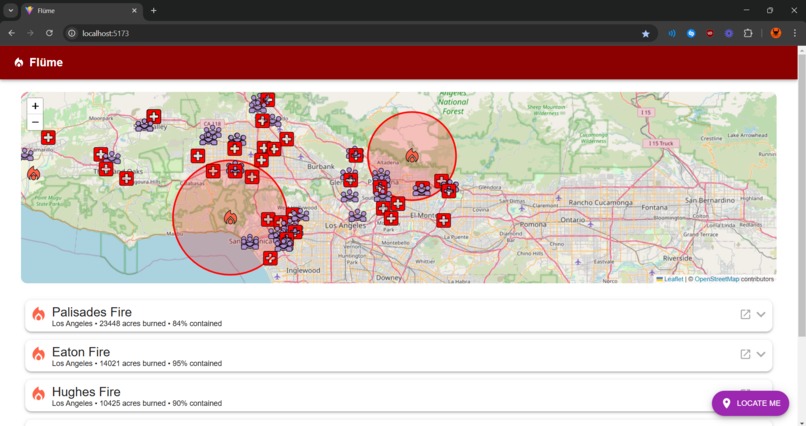The image size is (806, 426).
Task: Select medical marker near Inglewood coast
Action: [x=270, y=258]
